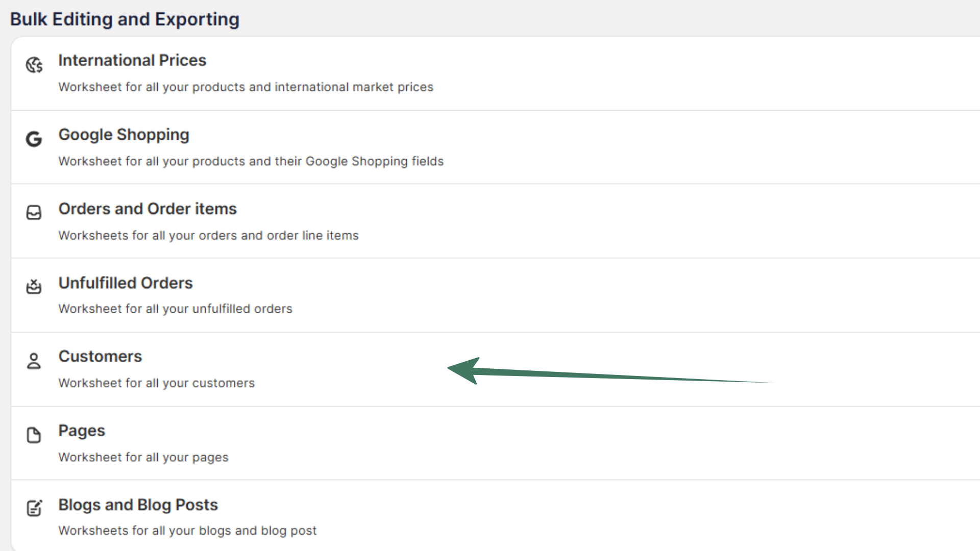Select Orders and Order items title

[148, 209]
